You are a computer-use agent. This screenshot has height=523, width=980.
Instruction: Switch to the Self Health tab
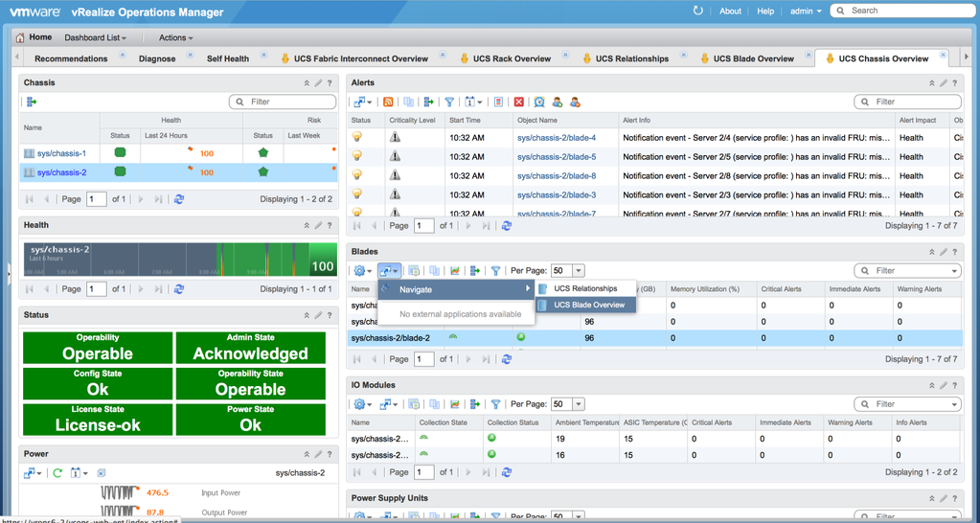tap(228, 58)
